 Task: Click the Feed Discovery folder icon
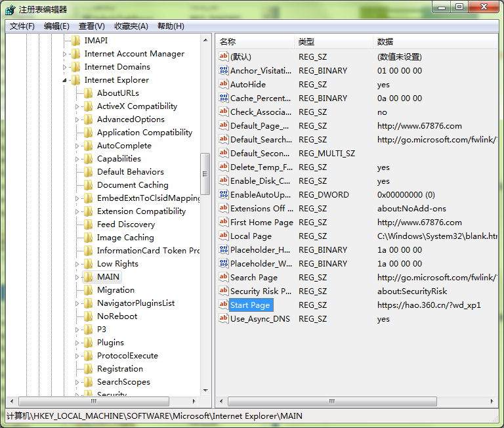[x=88, y=224]
